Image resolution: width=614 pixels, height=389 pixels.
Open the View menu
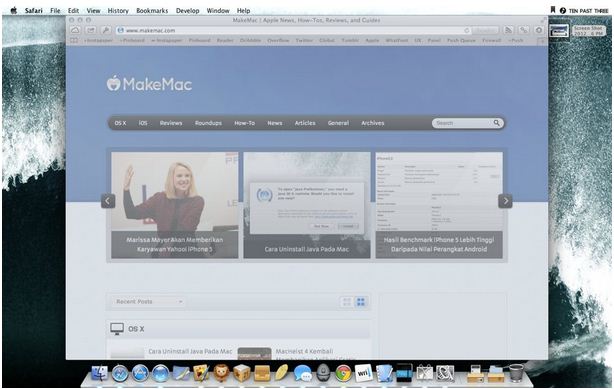tap(93, 11)
